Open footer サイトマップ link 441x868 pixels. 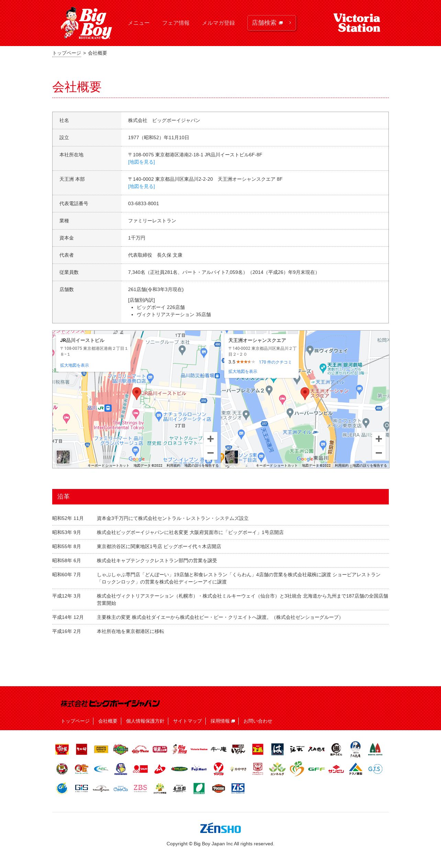188,721
